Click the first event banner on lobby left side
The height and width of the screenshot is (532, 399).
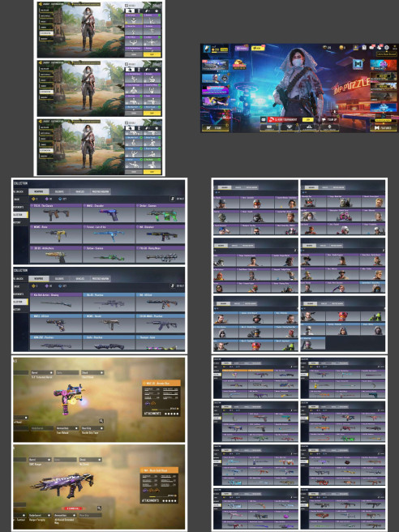215,65
